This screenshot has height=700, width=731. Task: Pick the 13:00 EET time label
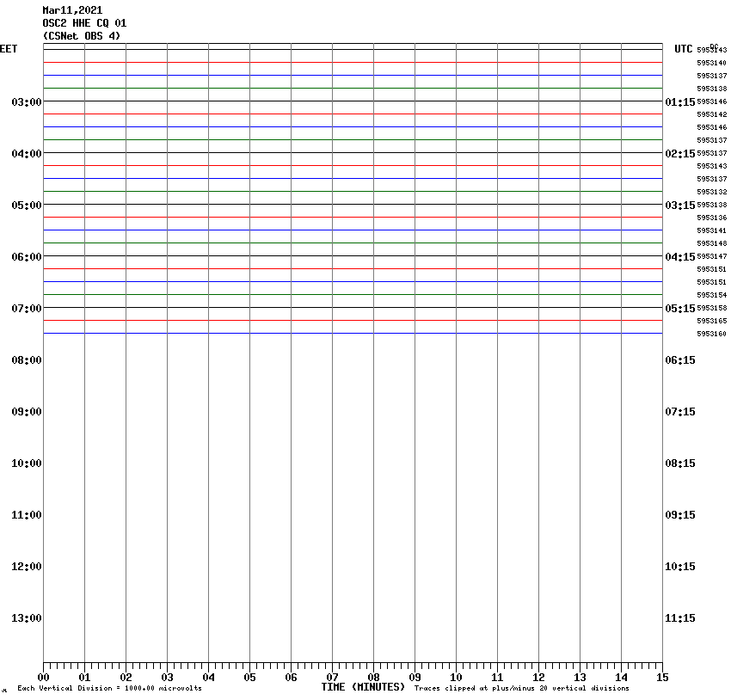point(27,618)
